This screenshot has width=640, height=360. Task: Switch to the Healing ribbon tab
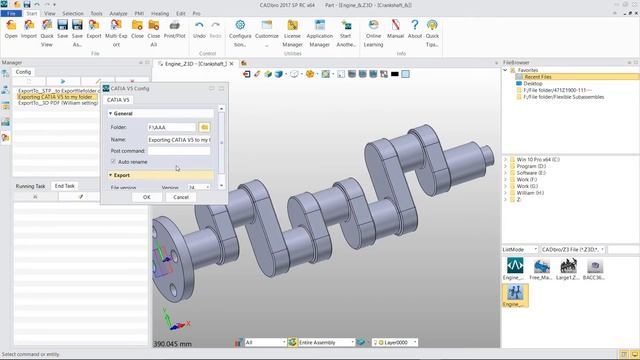click(160, 13)
